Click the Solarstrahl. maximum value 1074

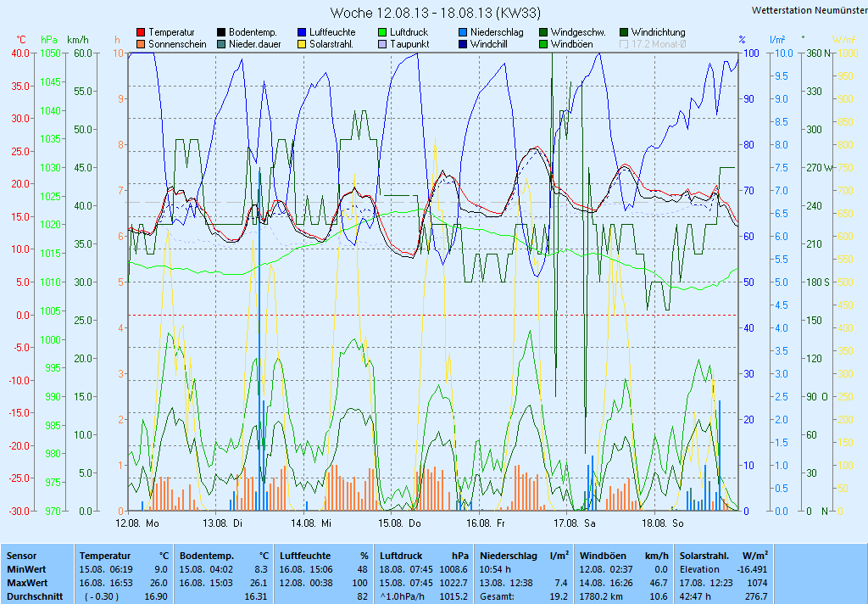pos(757,583)
